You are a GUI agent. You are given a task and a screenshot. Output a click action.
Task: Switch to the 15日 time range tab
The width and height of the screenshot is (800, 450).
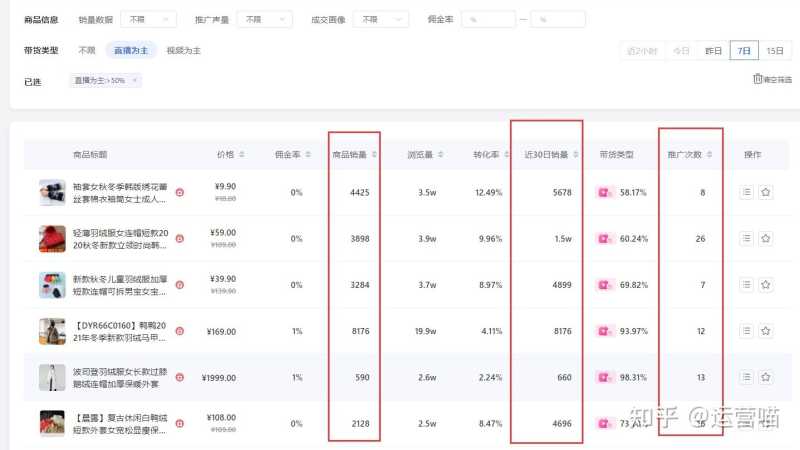(774, 50)
